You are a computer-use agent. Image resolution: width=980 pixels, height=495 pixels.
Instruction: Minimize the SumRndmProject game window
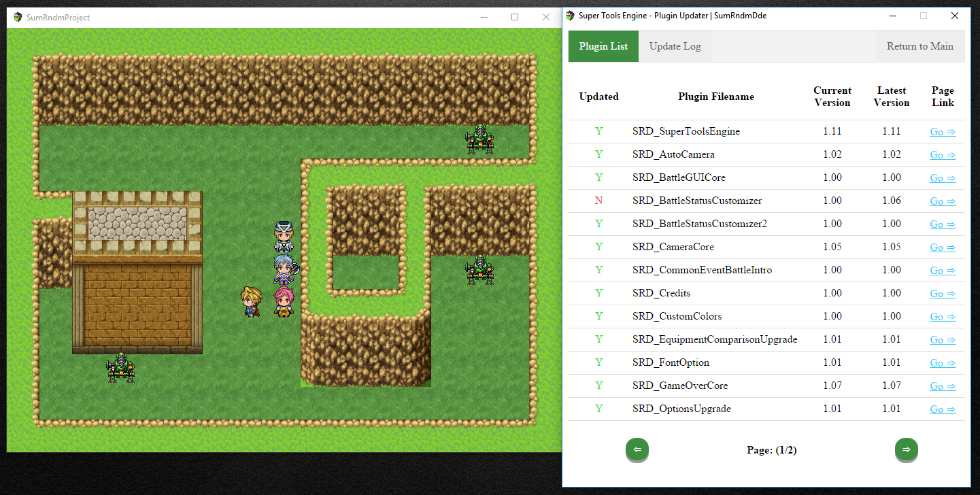[x=484, y=17]
